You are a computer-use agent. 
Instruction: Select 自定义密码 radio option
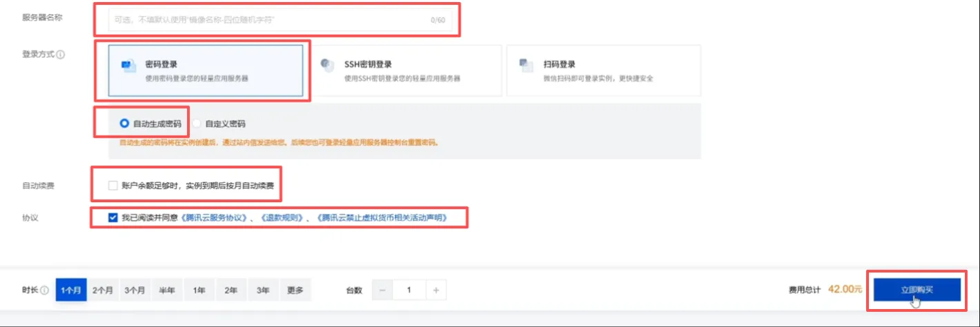point(197,124)
